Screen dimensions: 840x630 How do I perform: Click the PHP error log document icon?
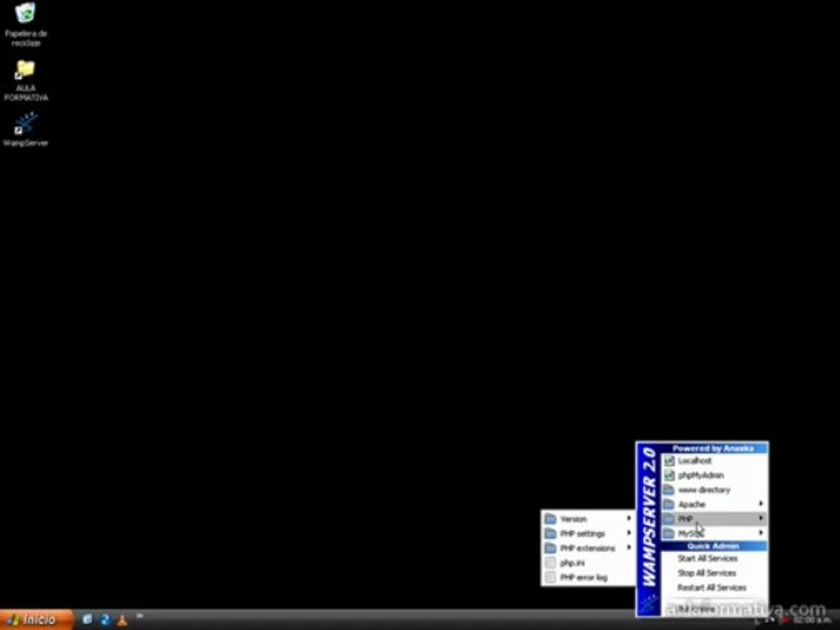tap(550, 577)
